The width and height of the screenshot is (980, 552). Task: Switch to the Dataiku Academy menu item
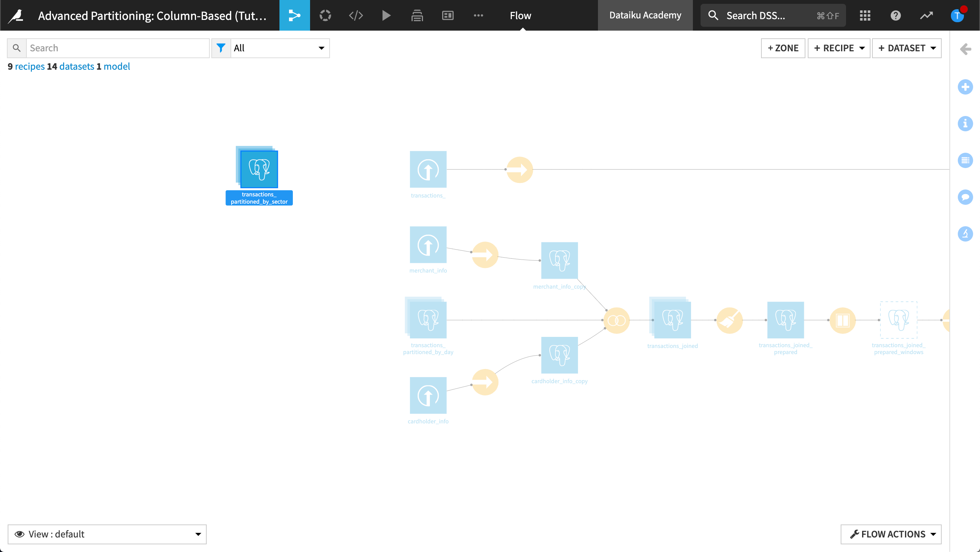pos(645,15)
